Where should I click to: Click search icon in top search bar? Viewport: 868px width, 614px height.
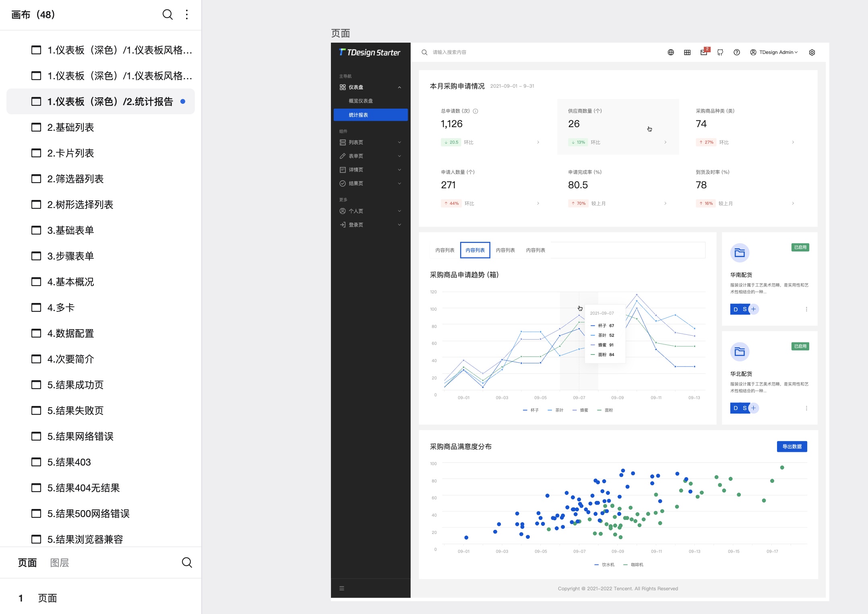[424, 52]
